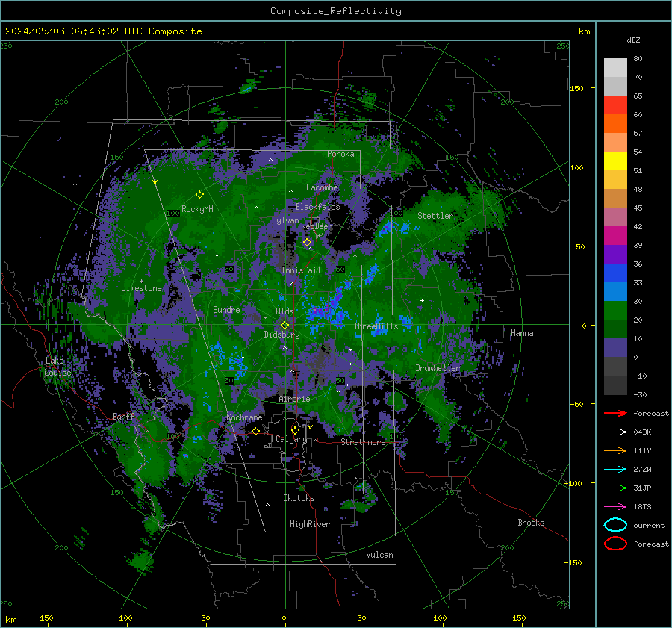Click the Innisfail city label
672x628 pixels.
301,270
